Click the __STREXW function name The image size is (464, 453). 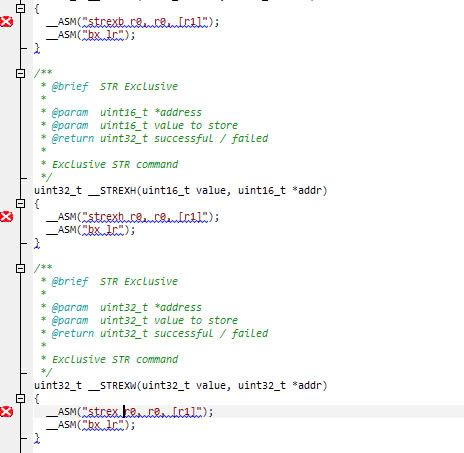coord(112,386)
